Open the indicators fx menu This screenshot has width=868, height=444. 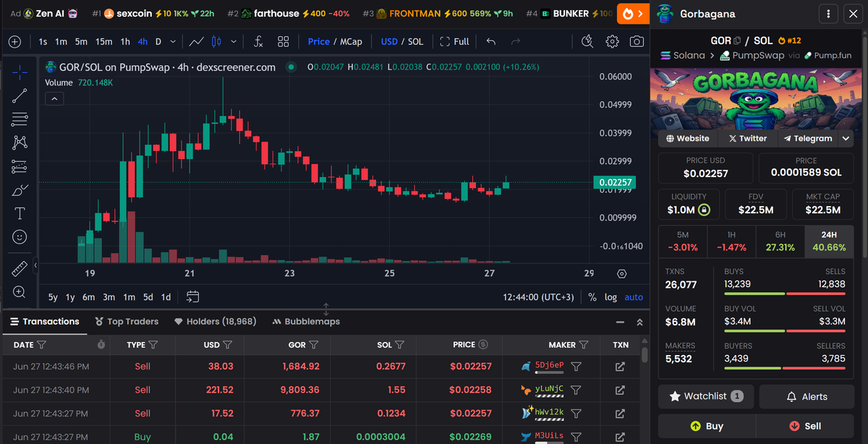tap(258, 42)
